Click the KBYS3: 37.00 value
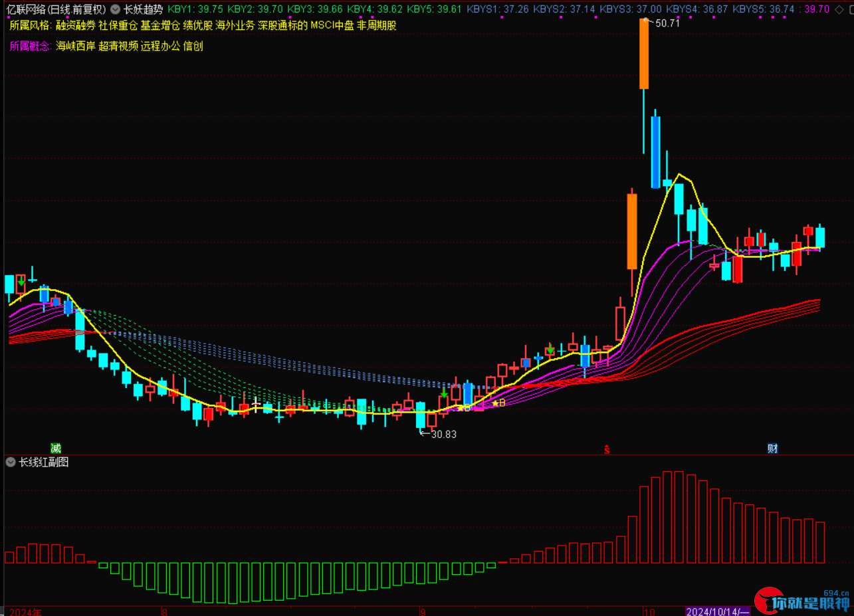Viewport: 854px width, 616px height. click(631, 9)
